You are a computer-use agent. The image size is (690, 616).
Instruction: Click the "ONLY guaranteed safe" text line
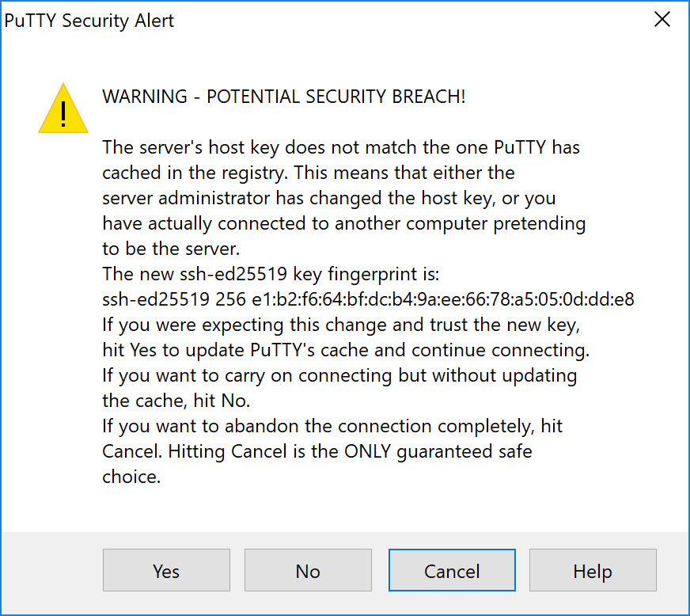tap(317, 451)
